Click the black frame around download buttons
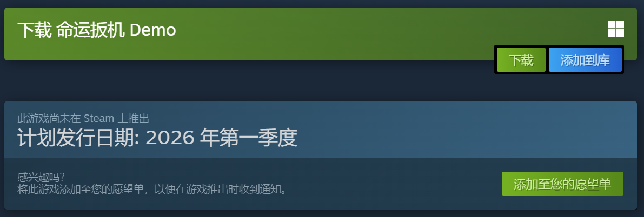644x217 pixels. [559, 73]
